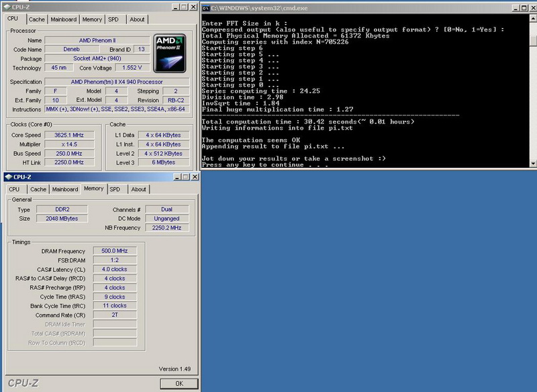This screenshot has width=537, height=392.
Task: Open the Cache tab in upper CPU-Z window
Action: [37, 19]
